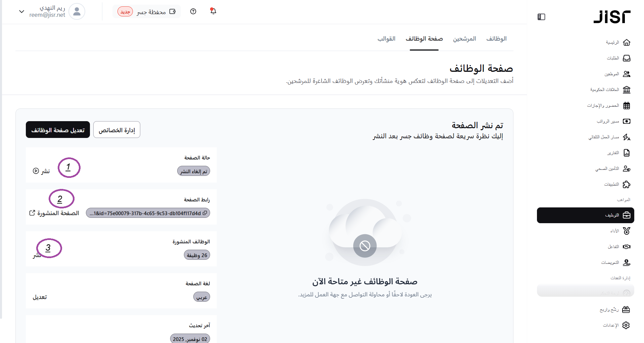
Task: Open الإعدادات settings in sidebar
Action: 616,325
